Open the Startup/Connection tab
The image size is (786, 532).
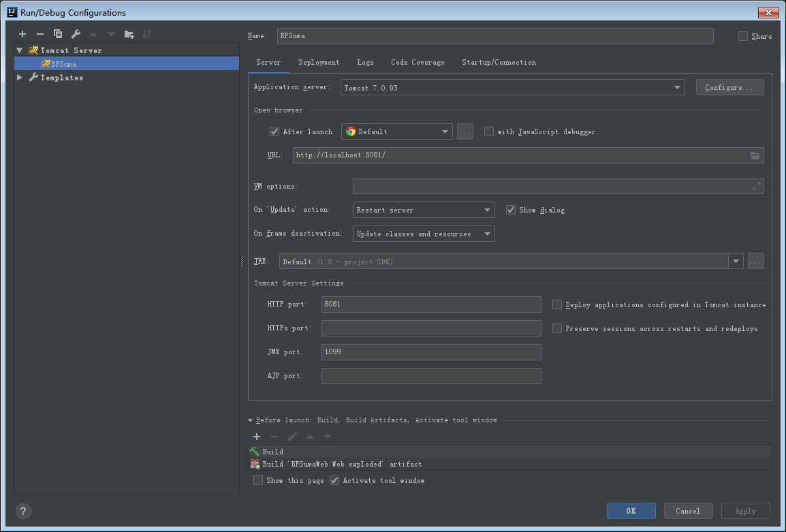pyautogui.click(x=499, y=62)
